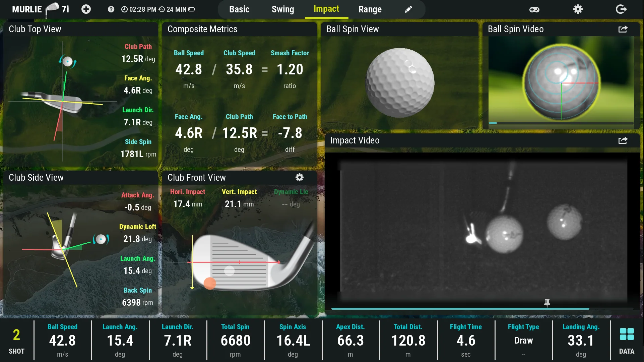Seek the Ball Spin Video progress bar
Screen dimensions: 644x362
click(x=561, y=123)
